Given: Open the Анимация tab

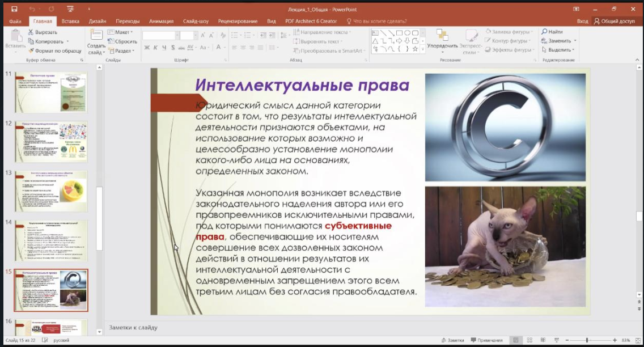Looking at the screenshot, I should click(161, 21).
